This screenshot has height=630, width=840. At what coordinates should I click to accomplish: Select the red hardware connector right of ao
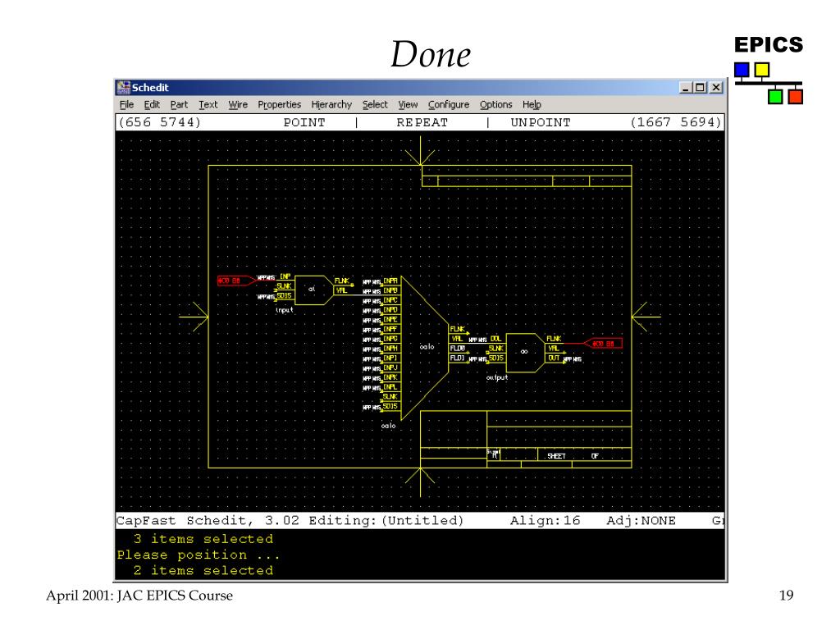pos(603,344)
